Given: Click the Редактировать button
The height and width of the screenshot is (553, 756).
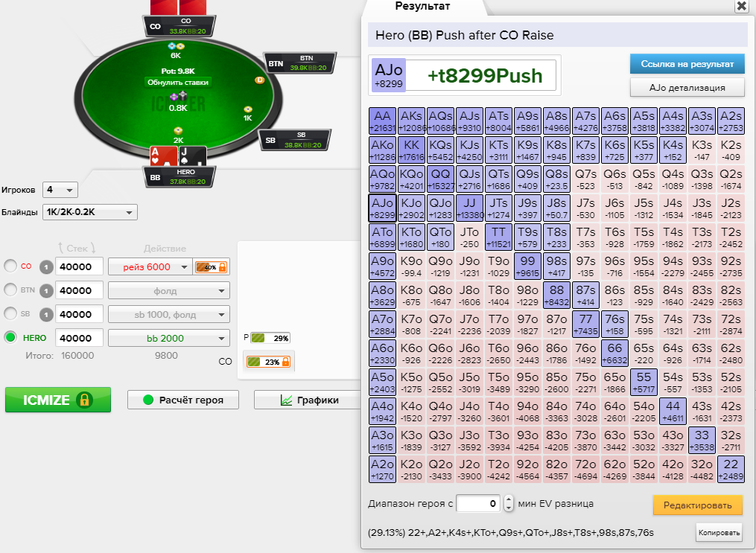Looking at the screenshot, I should pos(698,505).
